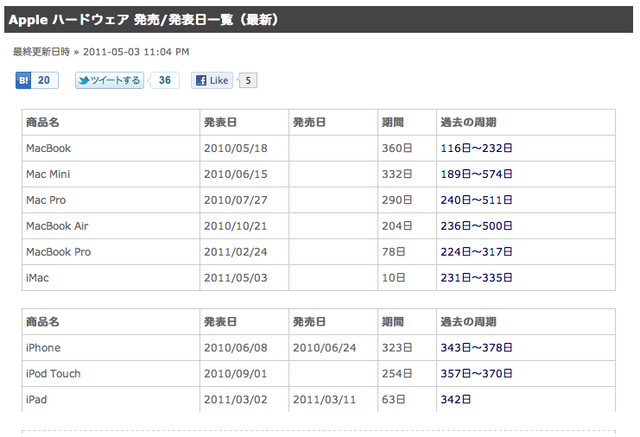Select the MacBook Pro product name cell
The width and height of the screenshot is (640, 437).
pos(111,252)
